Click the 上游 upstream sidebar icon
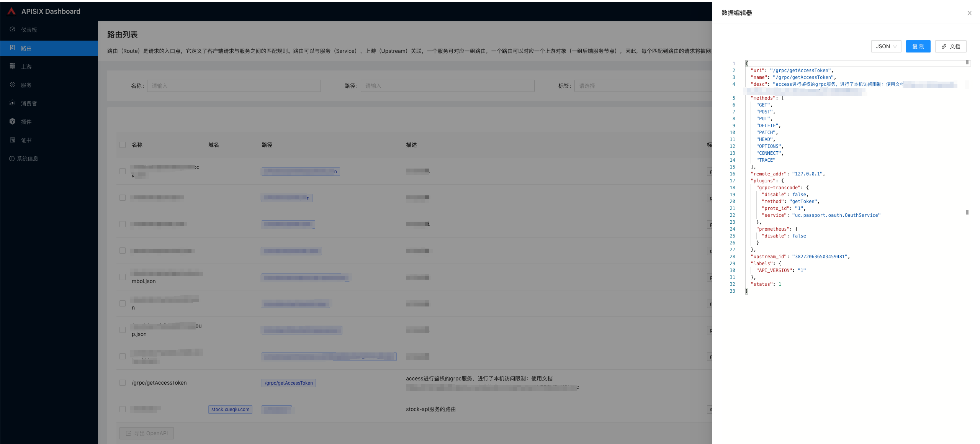 pyautogui.click(x=13, y=66)
